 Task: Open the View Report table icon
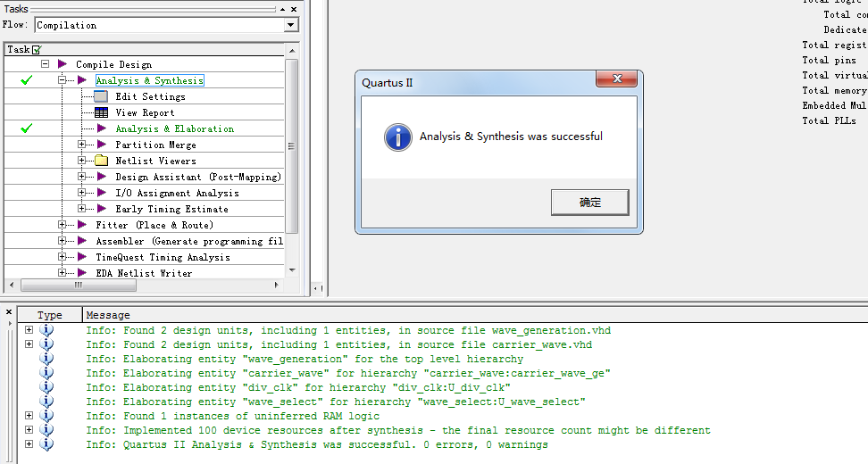point(101,112)
